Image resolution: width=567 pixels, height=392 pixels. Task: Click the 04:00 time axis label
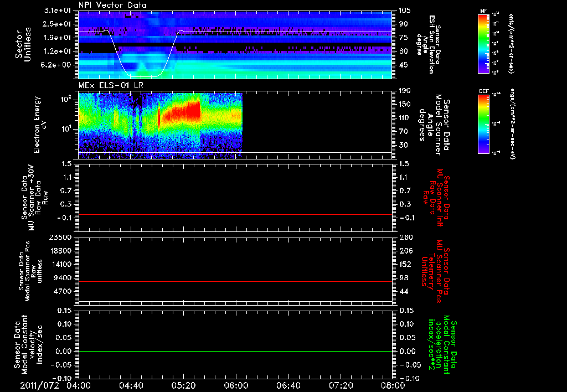tap(79, 385)
